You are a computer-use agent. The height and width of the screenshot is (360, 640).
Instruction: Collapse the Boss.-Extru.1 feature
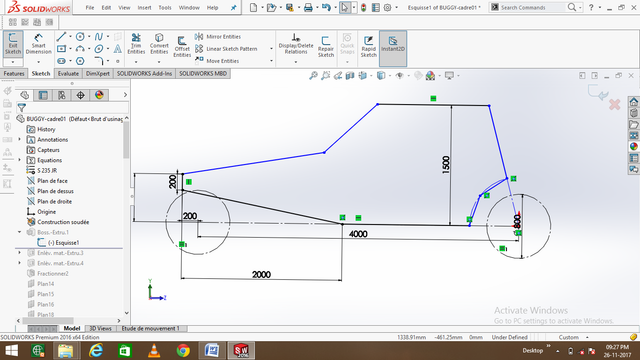coord(19,232)
